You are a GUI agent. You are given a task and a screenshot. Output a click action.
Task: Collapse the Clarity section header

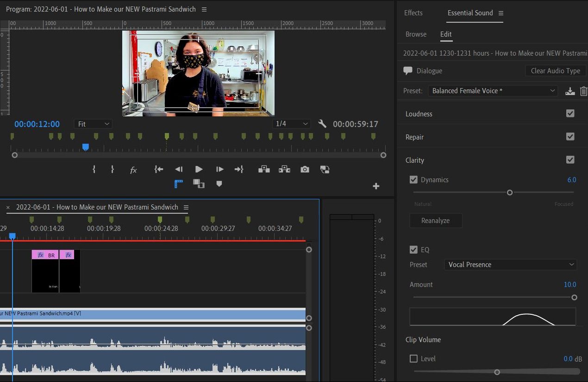[x=415, y=160]
